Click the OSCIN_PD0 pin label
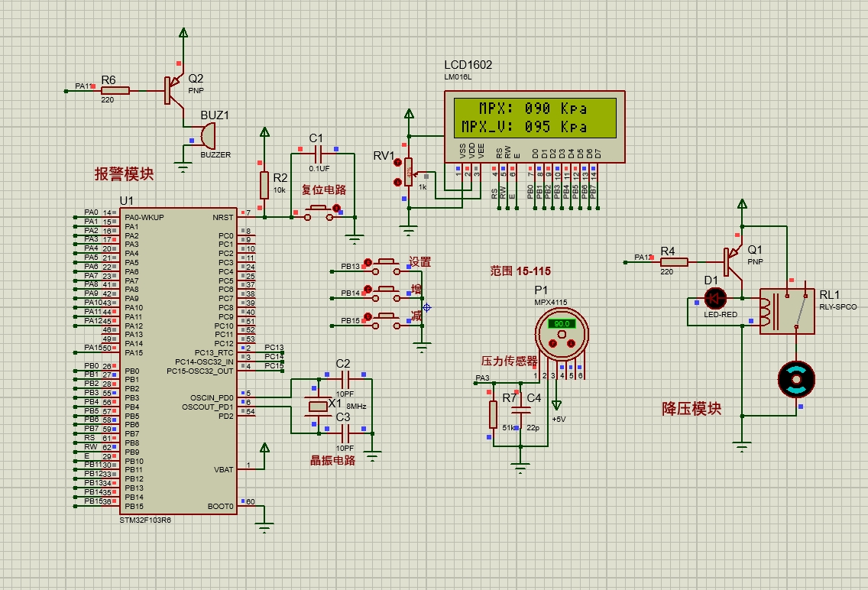Screen dimensions: 868x590 212,398
